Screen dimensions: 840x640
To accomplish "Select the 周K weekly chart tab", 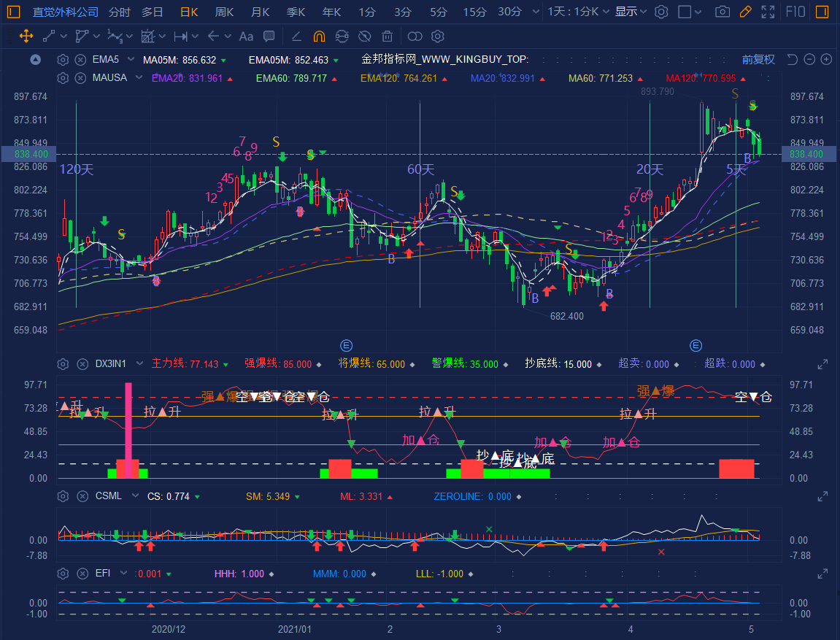I will point(225,12).
